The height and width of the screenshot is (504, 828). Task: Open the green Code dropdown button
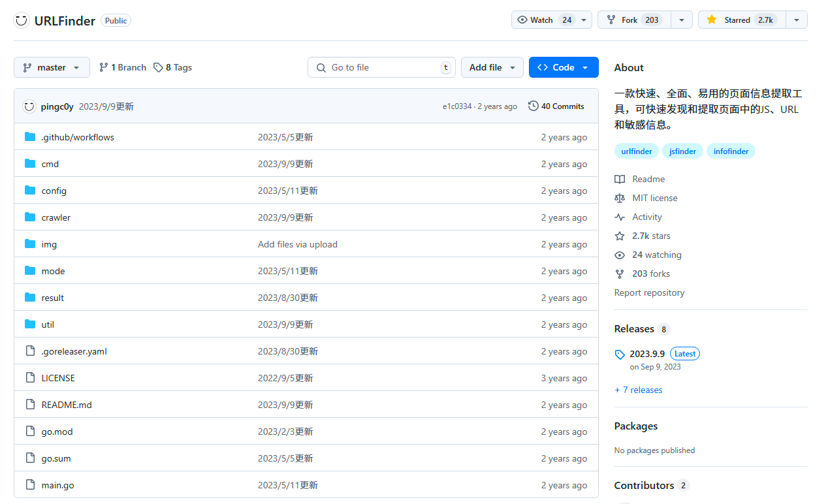pos(564,67)
